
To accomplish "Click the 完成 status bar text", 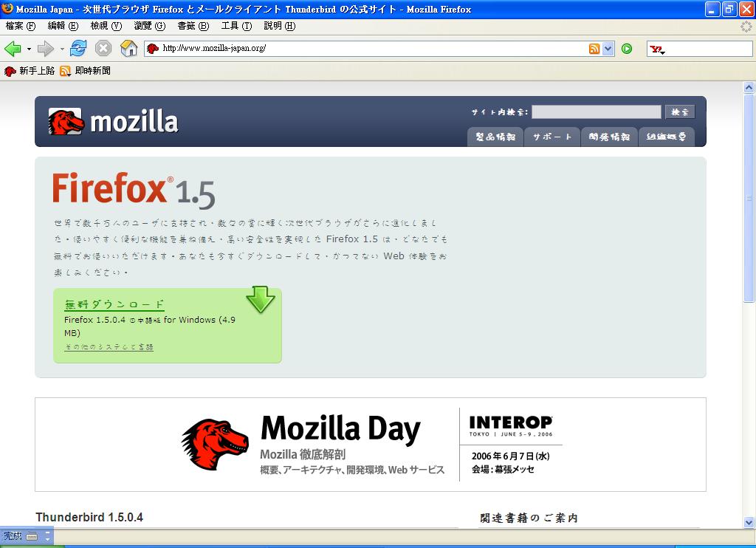I will 13,536.
